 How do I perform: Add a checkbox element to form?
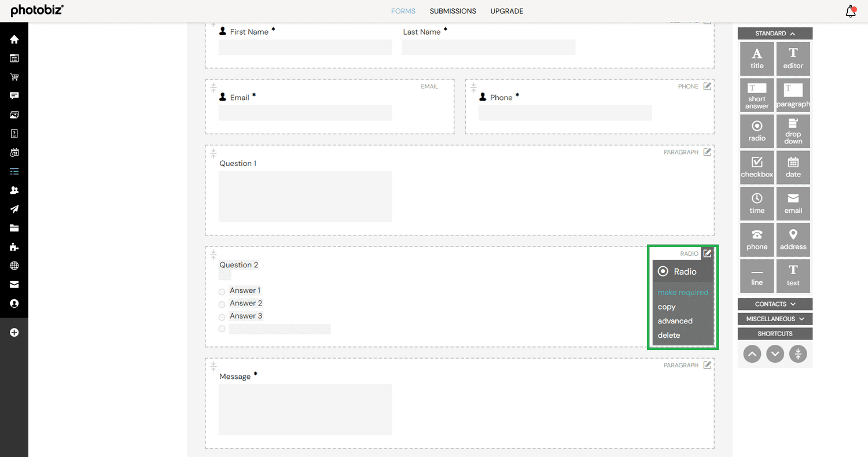pos(757,168)
